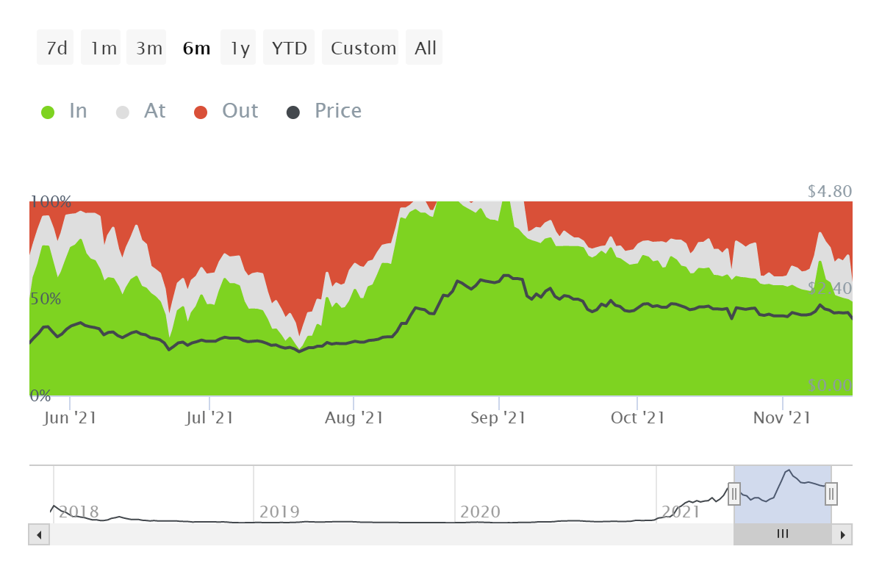Show All historical data
This screenshot has height=588, width=882.
click(425, 49)
